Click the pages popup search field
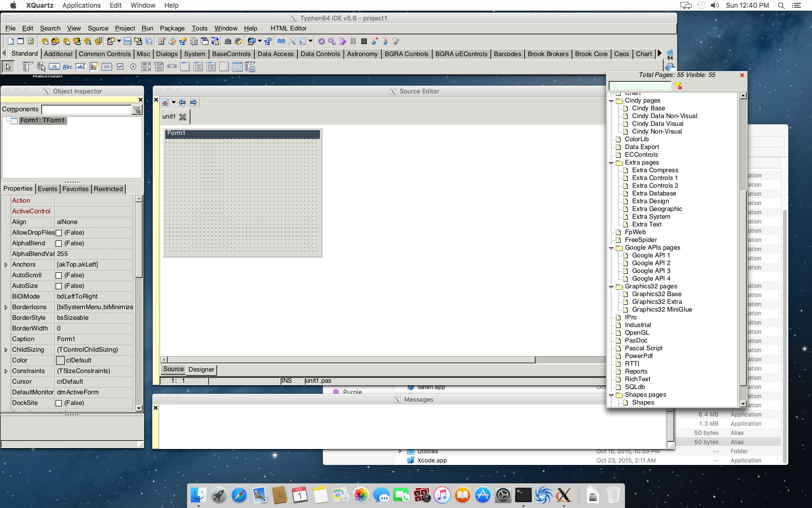This screenshot has height=508, width=812. [640, 86]
